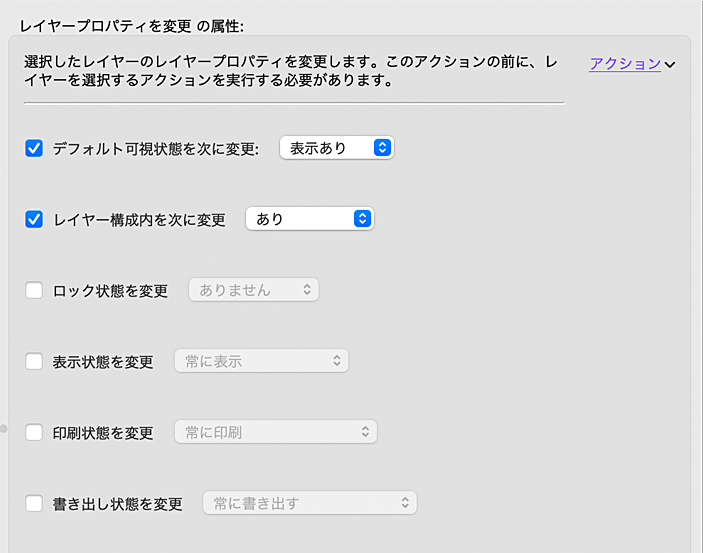Screen dimensions: 703x553
Task: Click the デフォルト可視状態を次に変更 label
Action: tap(156, 149)
